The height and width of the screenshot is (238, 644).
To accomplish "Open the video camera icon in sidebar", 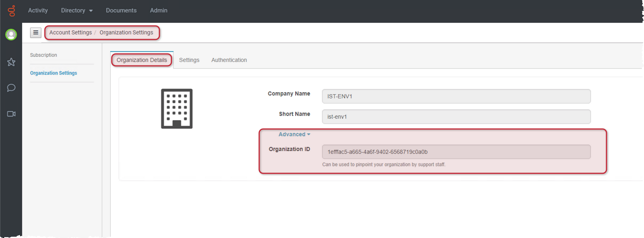I will pos(11,114).
